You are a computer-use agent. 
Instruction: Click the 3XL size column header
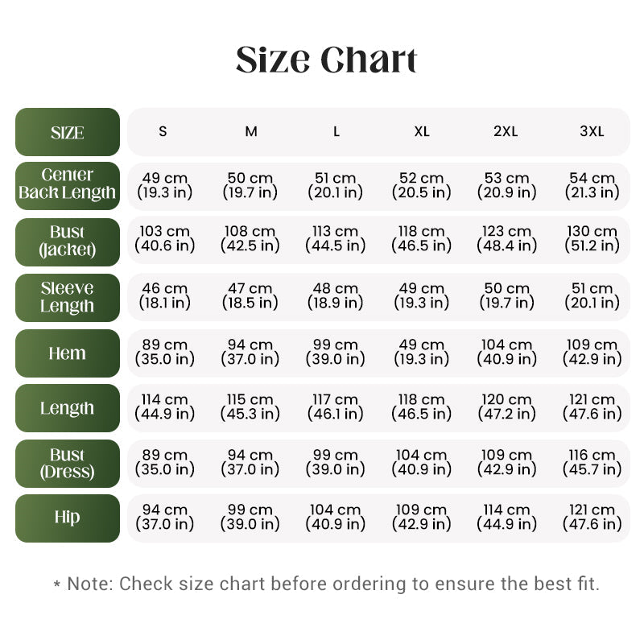point(592,131)
